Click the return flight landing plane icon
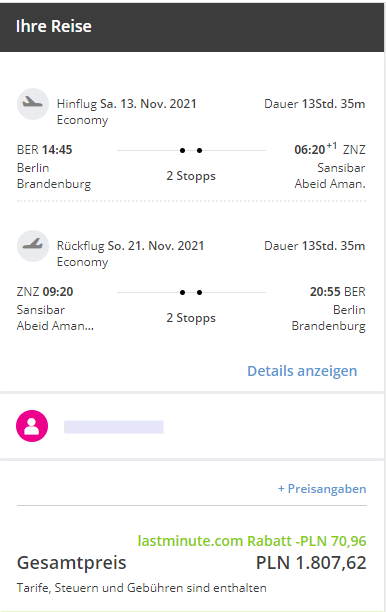The height and width of the screenshot is (612, 386). (x=33, y=246)
